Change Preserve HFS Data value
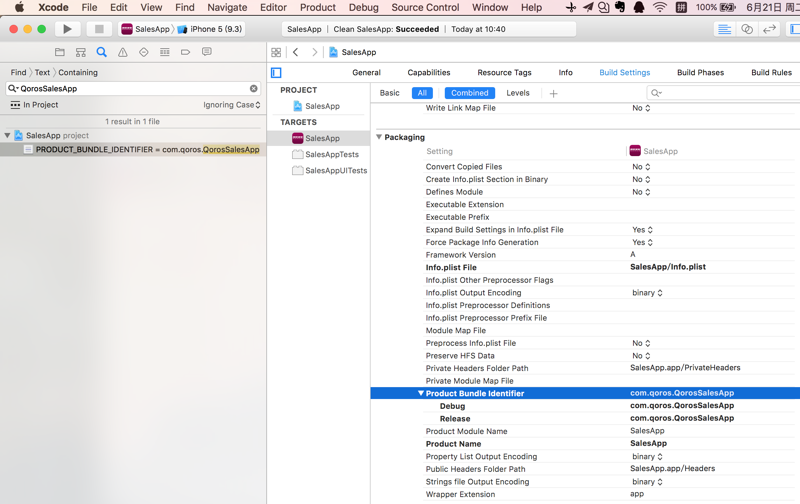 pyautogui.click(x=641, y=356)
